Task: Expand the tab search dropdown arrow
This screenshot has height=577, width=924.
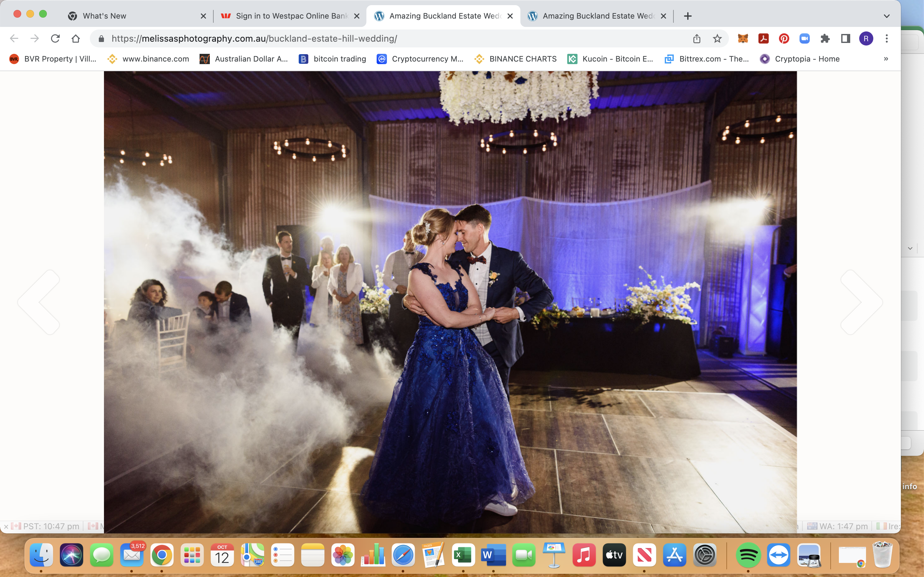Action: (x=886, y=16)
